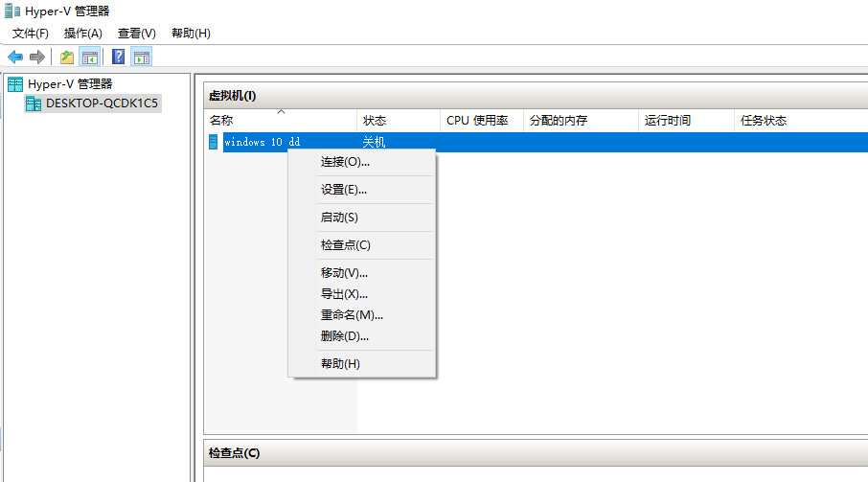Viewport: 868px width, 482px height.
Task: Toggle the Show/Hide Console Tree icon
Action: point(90,57)
